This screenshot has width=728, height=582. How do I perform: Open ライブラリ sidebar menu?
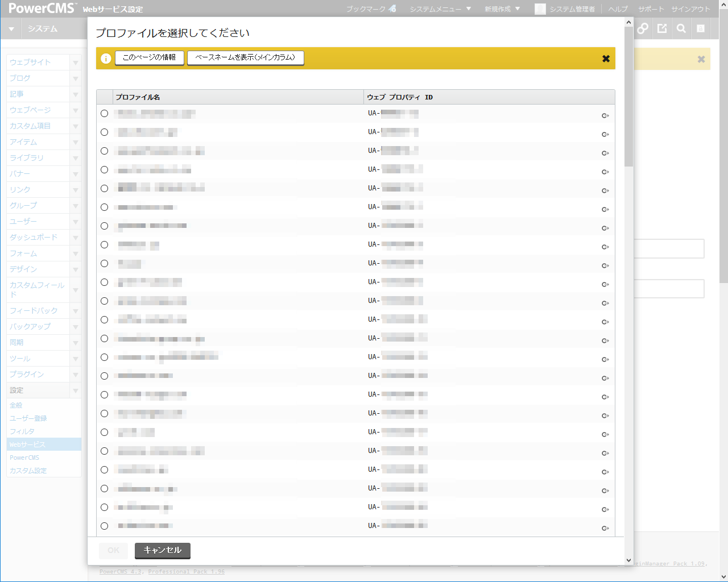[x=27, y=157]
